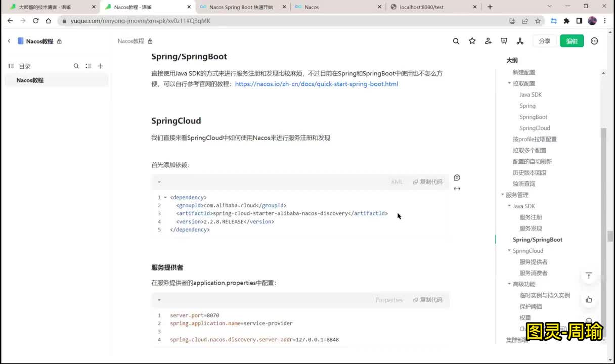This screenshot has height=364, width=615.
Task: Collapse the 高级功能 outline section
Action: (509, 284)
